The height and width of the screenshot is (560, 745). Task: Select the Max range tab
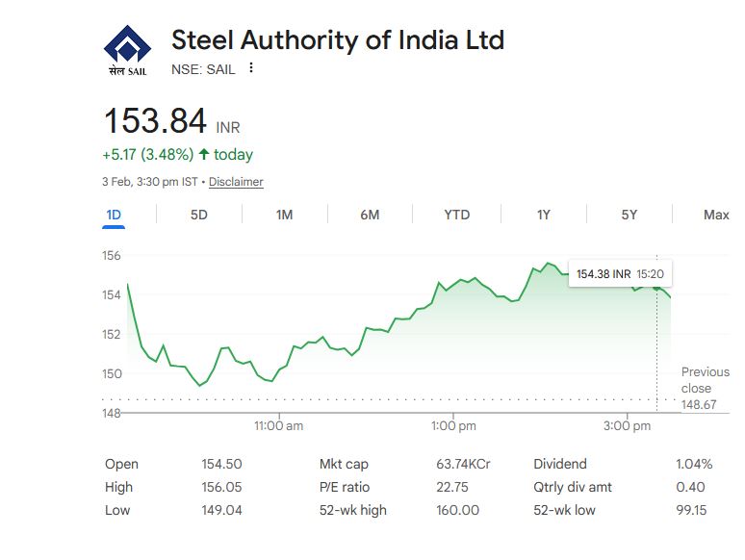tap(716, 215)
